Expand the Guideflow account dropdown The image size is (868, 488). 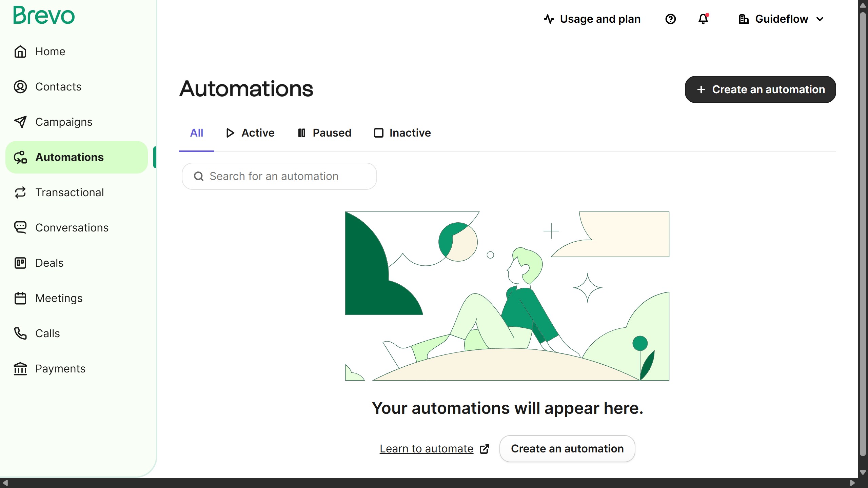tap(781, 19)
